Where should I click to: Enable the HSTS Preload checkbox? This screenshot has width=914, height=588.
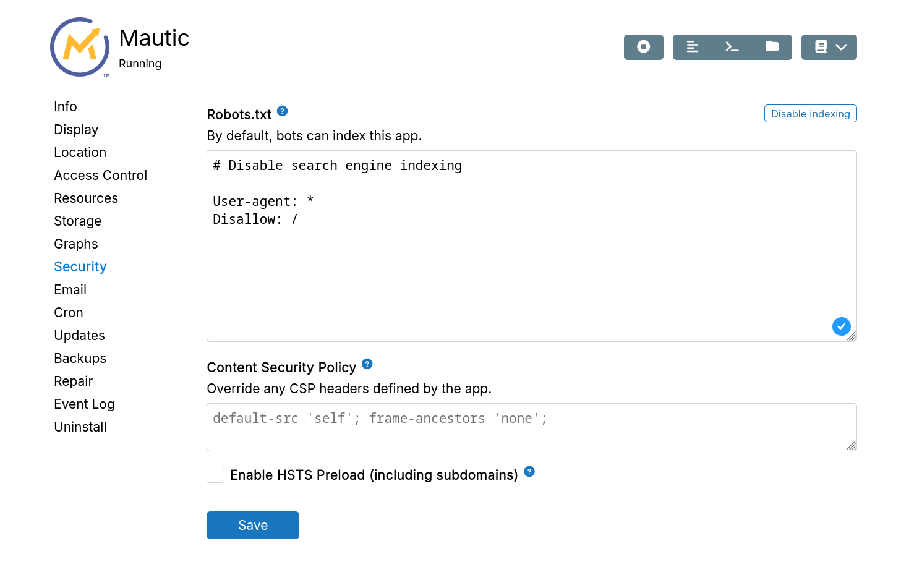pos(216,475)
